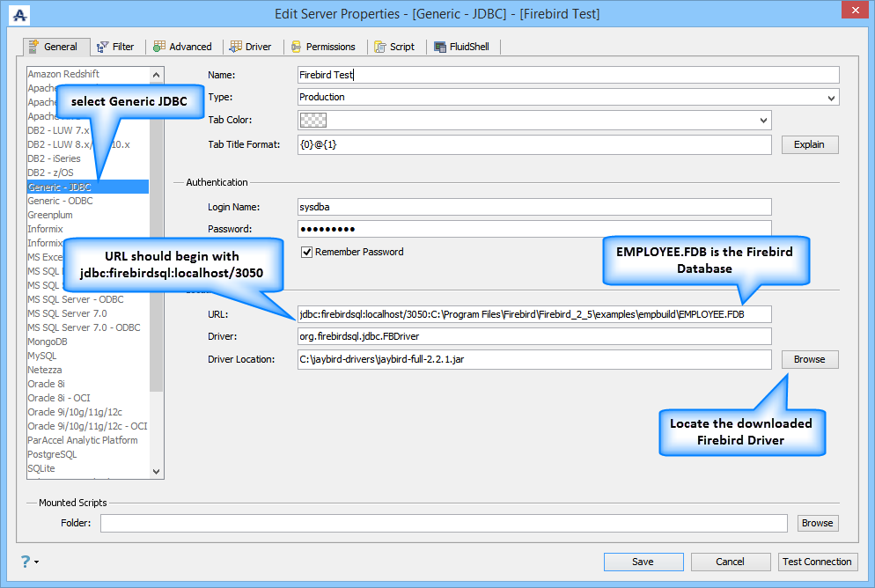Select PostgreSQL in server list

(88, 454)
